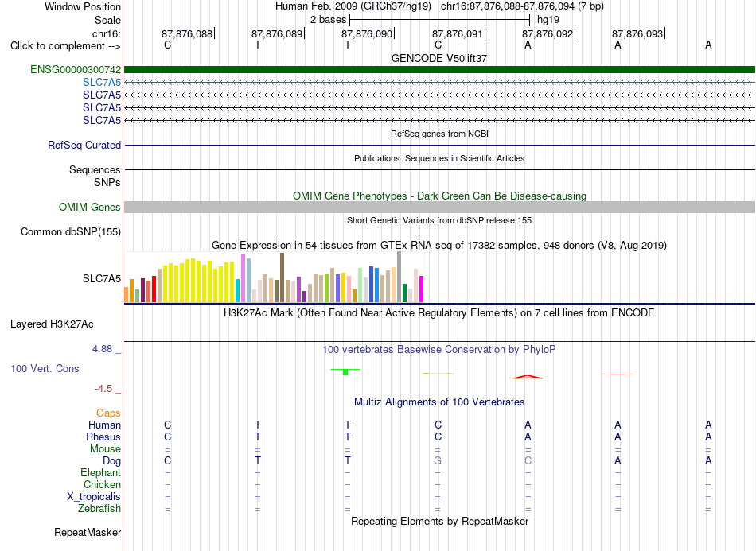Screen dimensions: 756x551
Task: Select the X_tropicalis species label
Action: [x=94, y=497]
